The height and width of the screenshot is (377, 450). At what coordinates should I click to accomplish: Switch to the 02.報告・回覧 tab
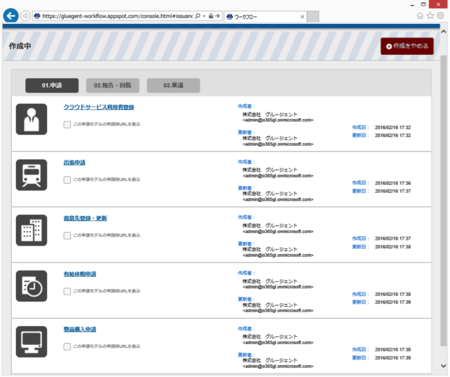click(113, 85)
